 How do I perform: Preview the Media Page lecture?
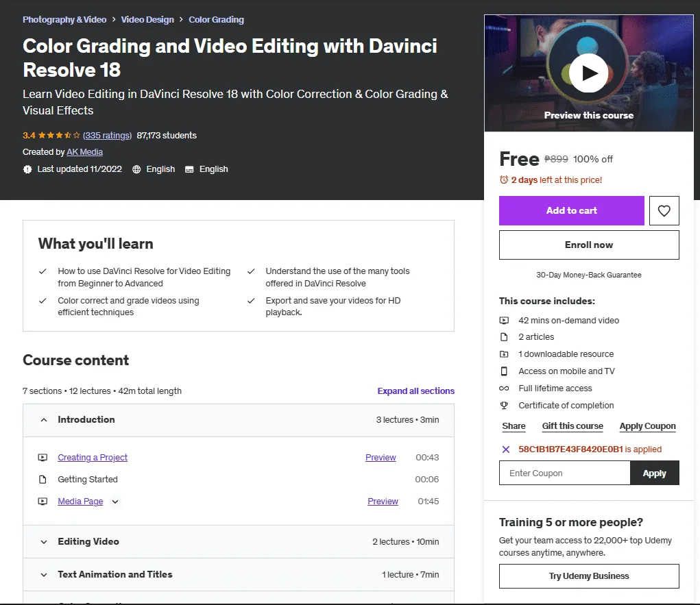pos(383,501)
